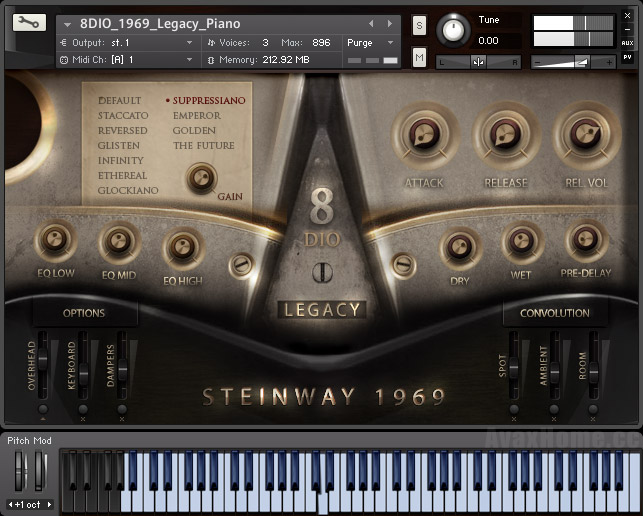
Task: Toggle the OVERHEAD mic on/off button
Action: 43,409
